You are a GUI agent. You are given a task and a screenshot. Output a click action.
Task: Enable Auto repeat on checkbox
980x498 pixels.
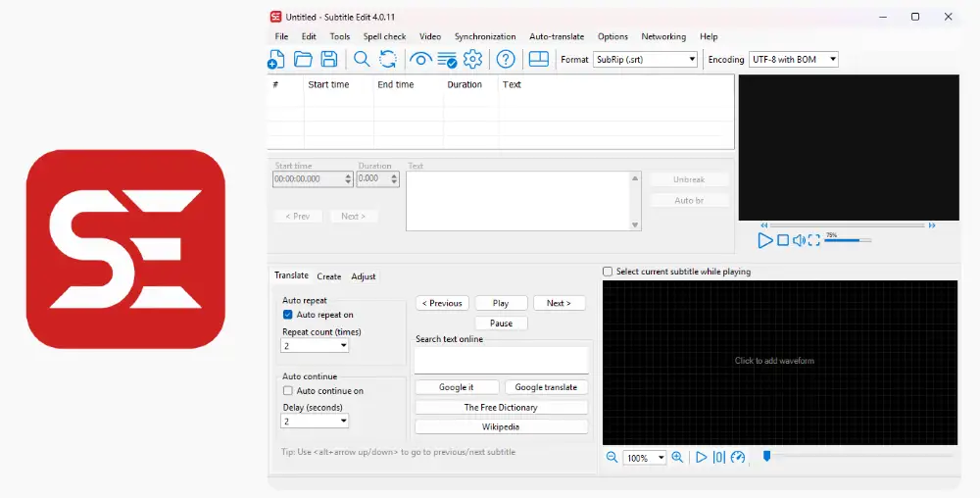287,315
